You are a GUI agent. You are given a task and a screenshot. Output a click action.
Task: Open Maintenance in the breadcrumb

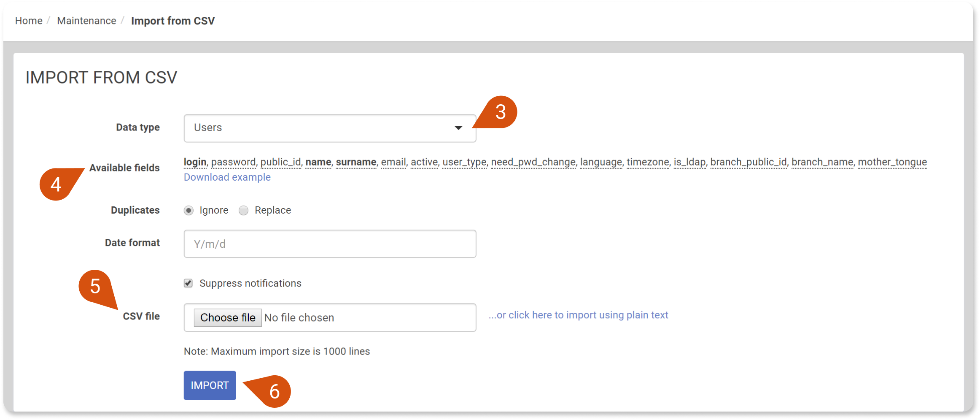(86, 21)
